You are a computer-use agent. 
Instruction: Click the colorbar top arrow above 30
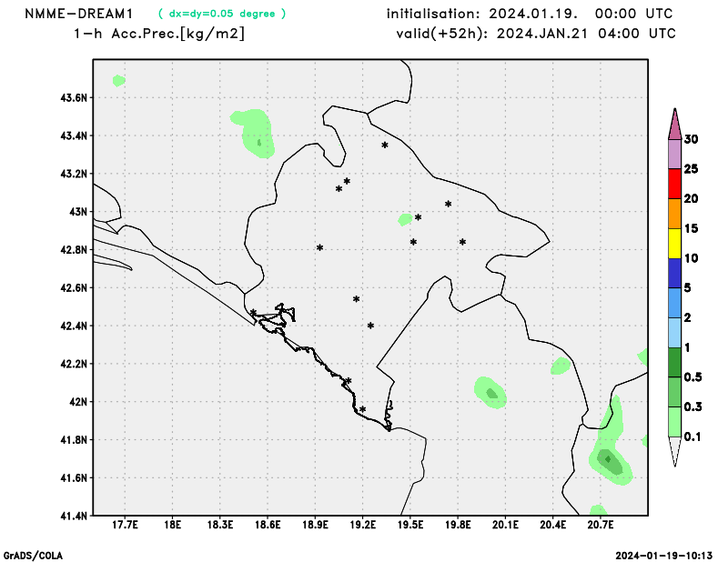click(x=674, y=125)
